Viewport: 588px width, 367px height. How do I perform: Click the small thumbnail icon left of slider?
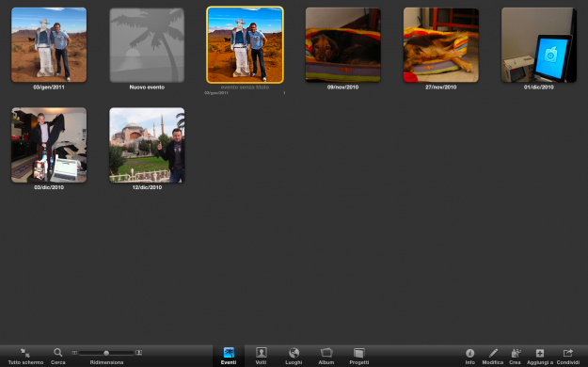74,353
